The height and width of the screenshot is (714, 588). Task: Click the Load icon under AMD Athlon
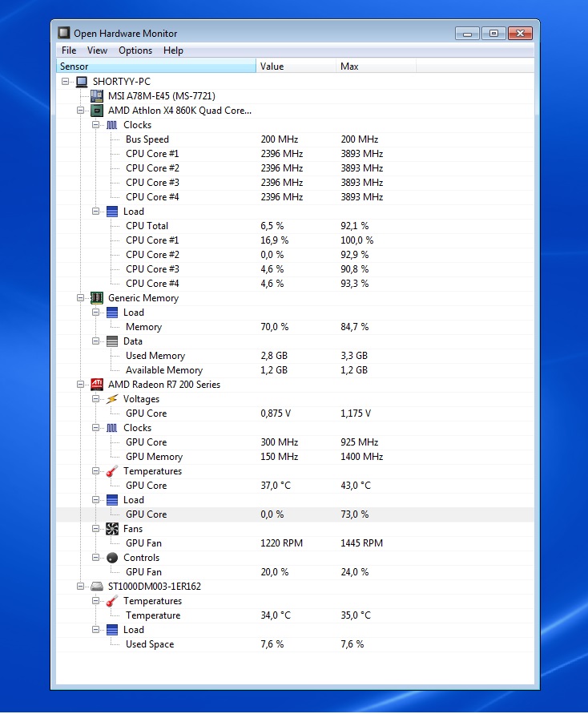click(112, 212)
